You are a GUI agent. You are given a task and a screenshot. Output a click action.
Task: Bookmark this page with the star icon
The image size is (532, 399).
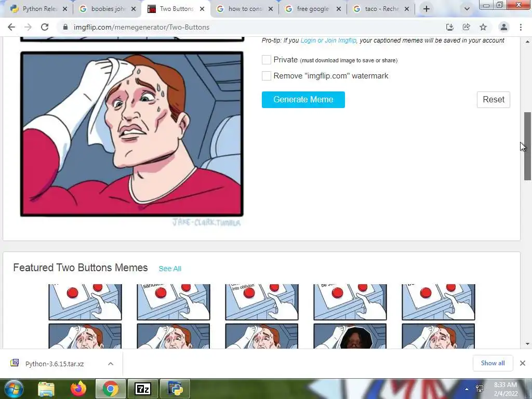point(483,27)
